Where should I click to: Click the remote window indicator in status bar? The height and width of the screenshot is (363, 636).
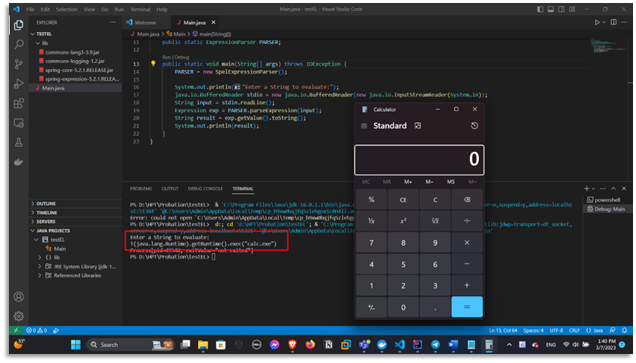[16, 331]
